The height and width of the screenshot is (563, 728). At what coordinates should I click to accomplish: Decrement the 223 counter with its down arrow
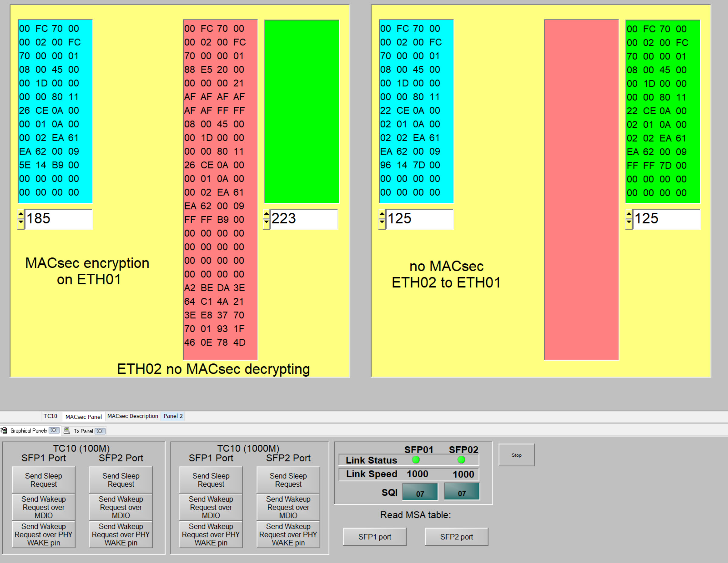click(267, 223)
